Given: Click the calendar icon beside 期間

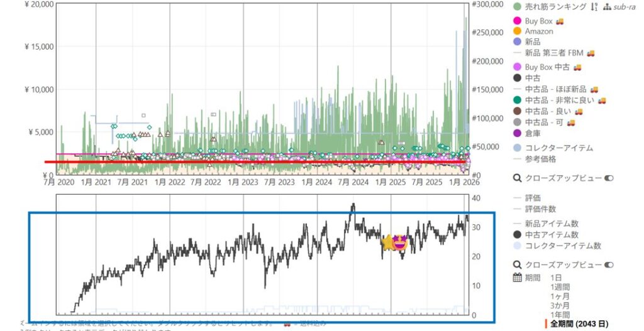Looking at the screenshot, I should click(x=517, y=278).
